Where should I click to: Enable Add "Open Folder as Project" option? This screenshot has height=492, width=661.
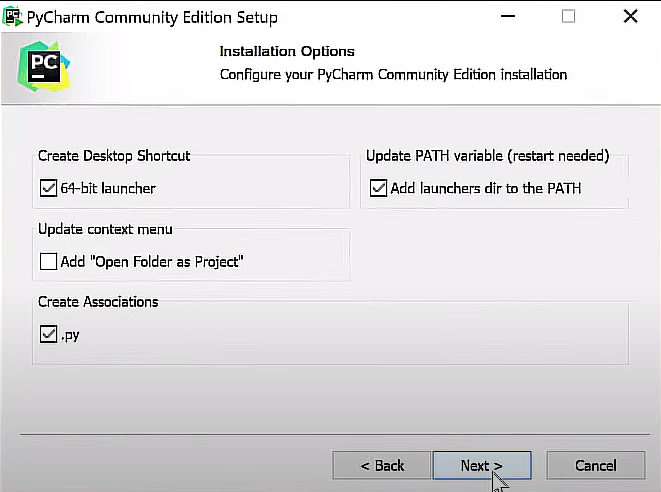pyautogui.click(x=48, y=262)
